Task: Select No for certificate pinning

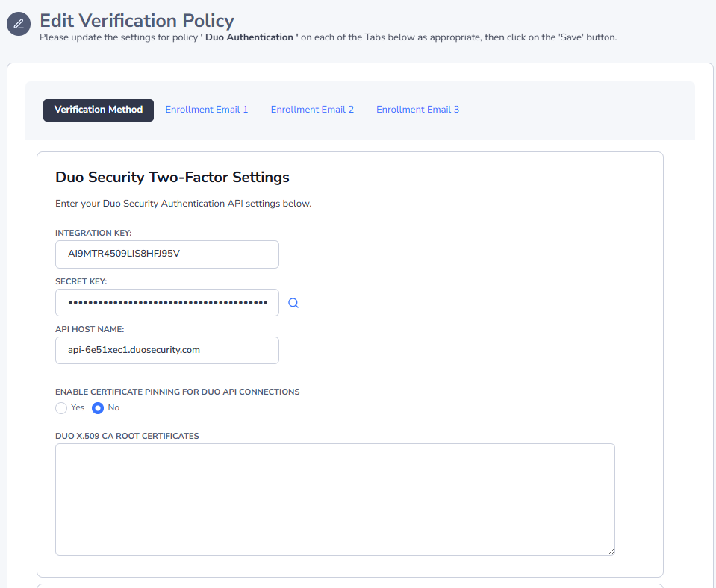Action: point(98,408)
